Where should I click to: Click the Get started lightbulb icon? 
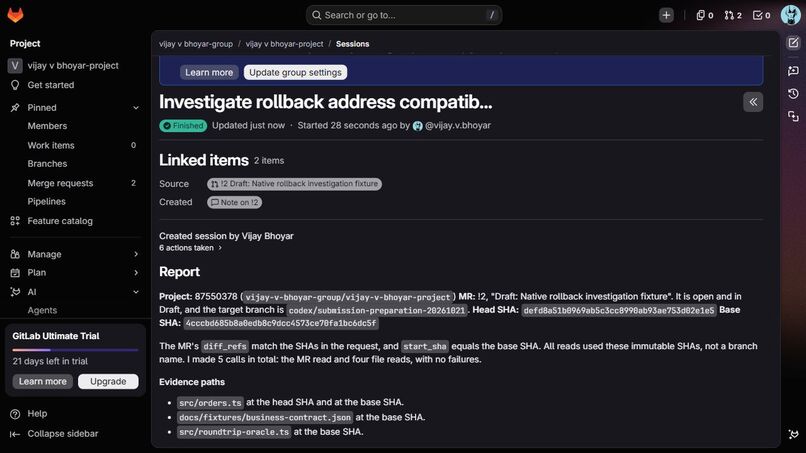tap(15, 85)
